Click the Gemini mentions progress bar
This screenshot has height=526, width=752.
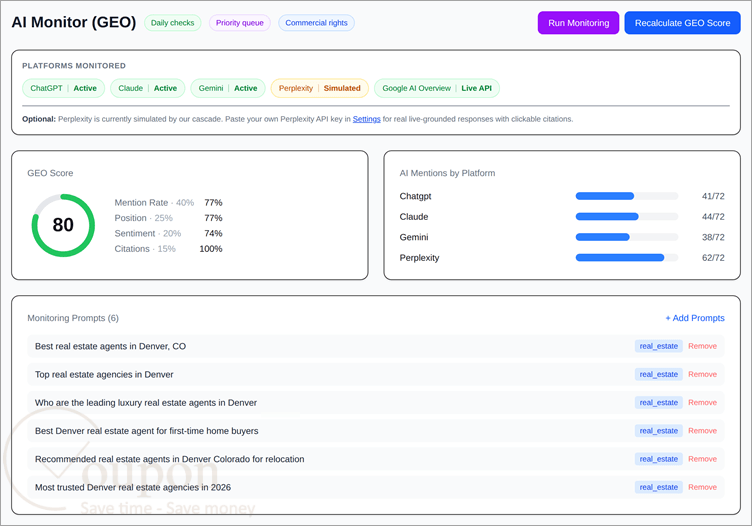click(x=626, y=237)
